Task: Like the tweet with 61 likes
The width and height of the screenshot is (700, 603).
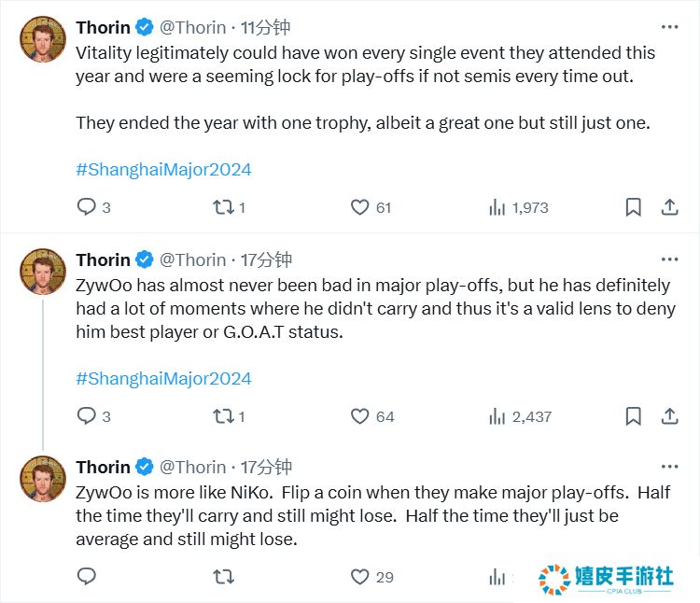Action: click(360, 207)
